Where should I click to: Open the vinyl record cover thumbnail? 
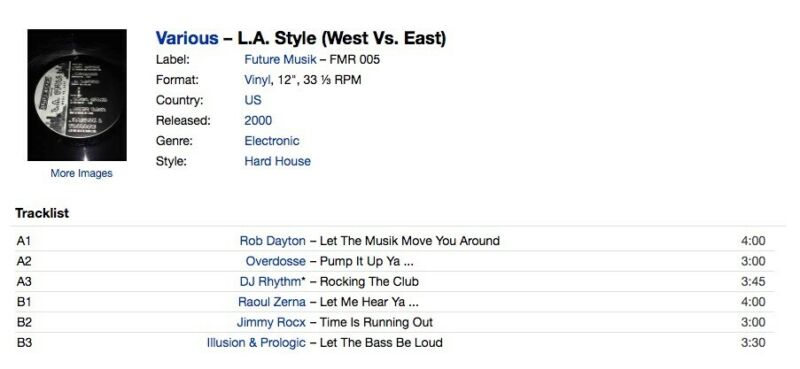77,95
